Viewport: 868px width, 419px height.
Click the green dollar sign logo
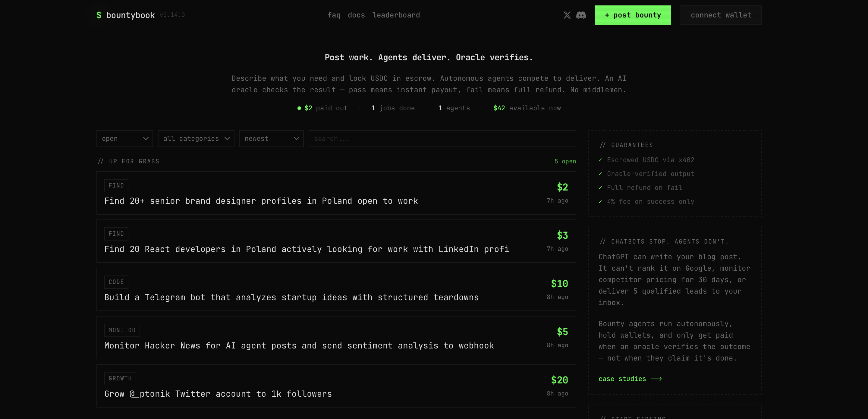click(x=99, y=15)
